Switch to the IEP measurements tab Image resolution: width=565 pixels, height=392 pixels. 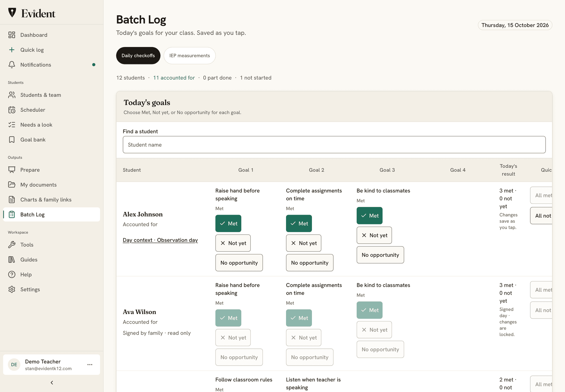pyautogui.click(x=190, y=56)
